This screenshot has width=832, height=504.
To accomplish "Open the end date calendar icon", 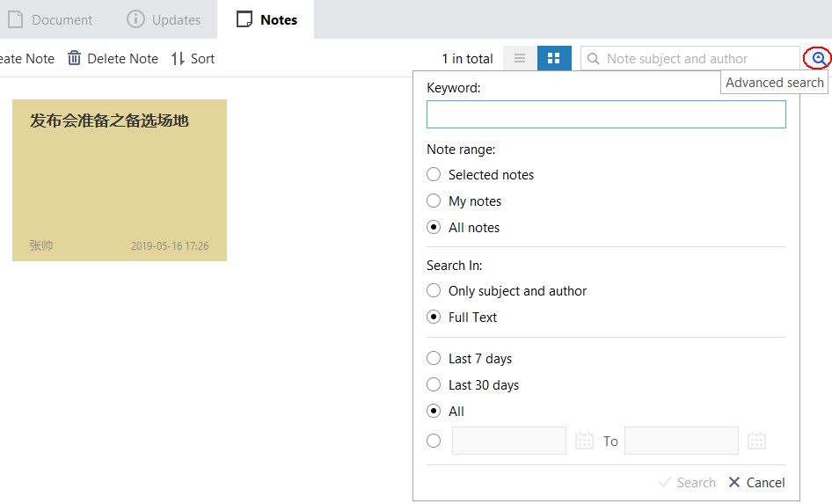I will (756, 441).
